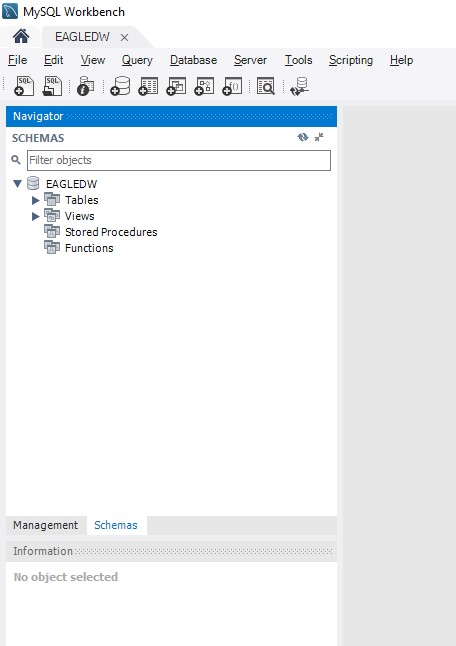Open SQL script file icon
The height and width of the screenshot is (646, 456).
[x=52, y=86]
